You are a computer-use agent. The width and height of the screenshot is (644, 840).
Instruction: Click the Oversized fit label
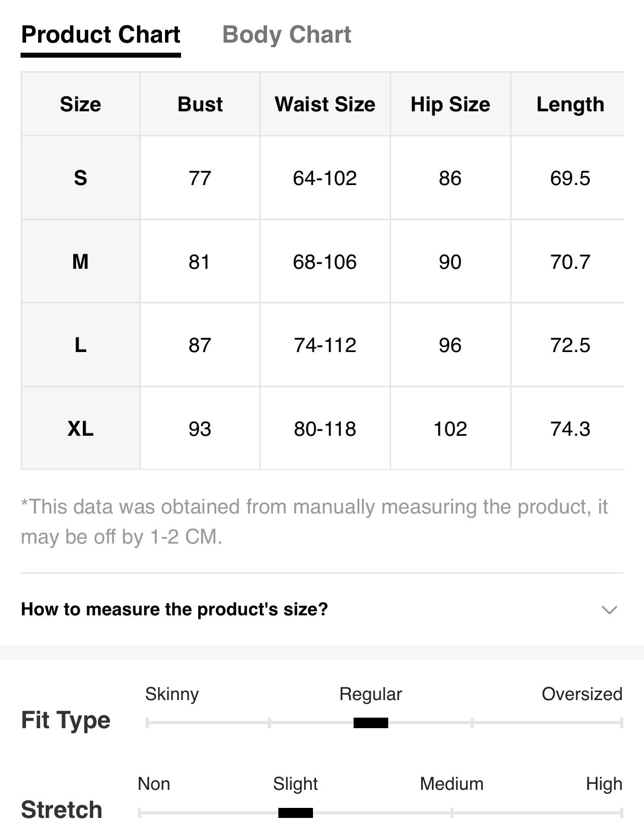(x=582, y=694)
